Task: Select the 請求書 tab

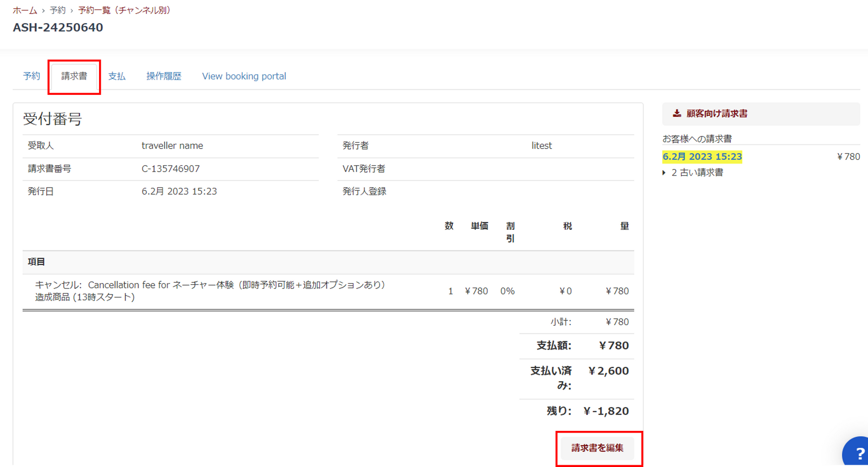Action: pyautogui.click(x=74, y=76)
